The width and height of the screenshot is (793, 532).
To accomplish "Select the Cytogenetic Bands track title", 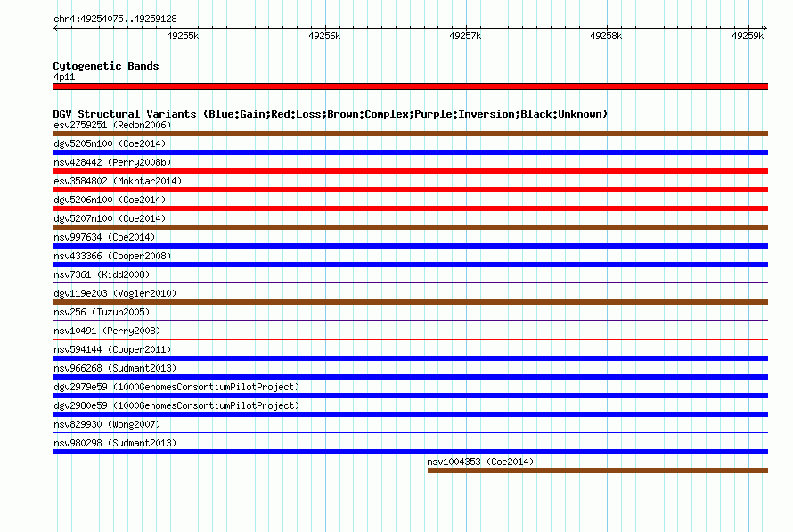I will (x=106, y=66).
